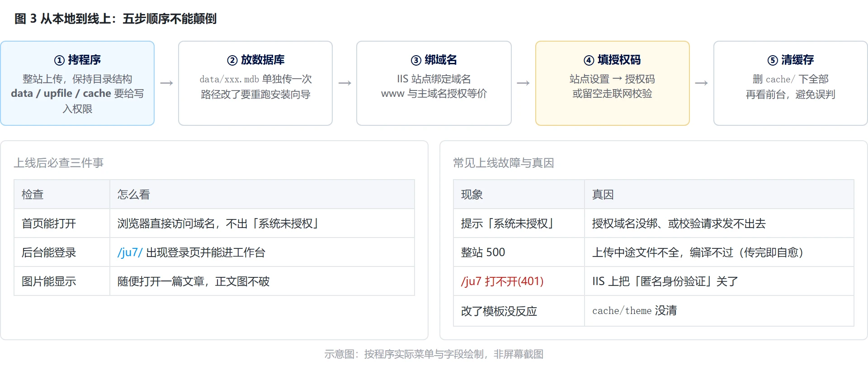
Task: Select the "④ 填授权码" step heading
Action: (x=612, y=60)
